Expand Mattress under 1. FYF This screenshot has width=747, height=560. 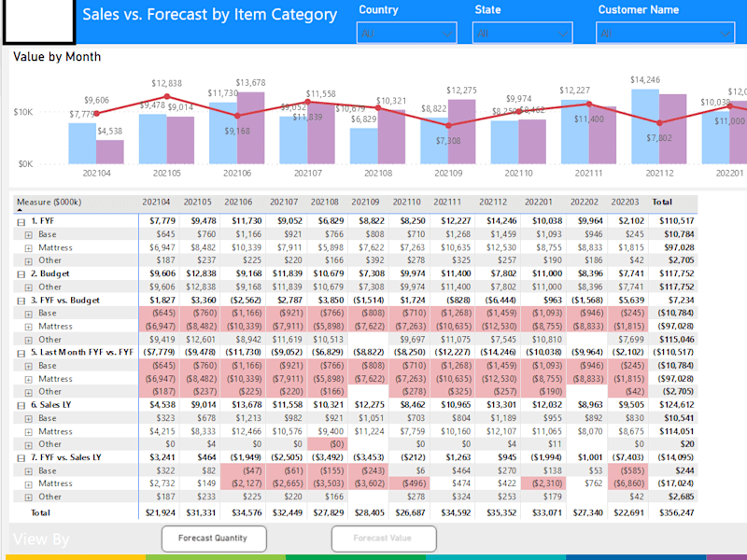(29, 248)
